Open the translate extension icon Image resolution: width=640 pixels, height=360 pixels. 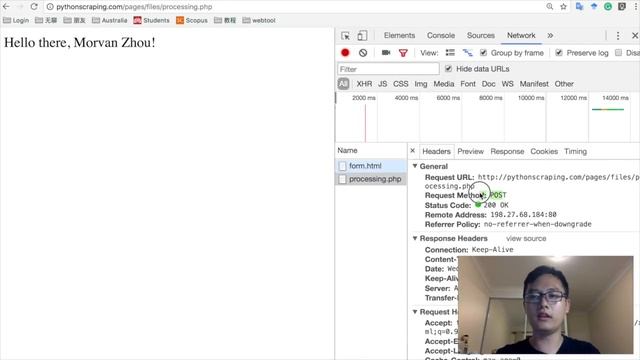[580, 7]
